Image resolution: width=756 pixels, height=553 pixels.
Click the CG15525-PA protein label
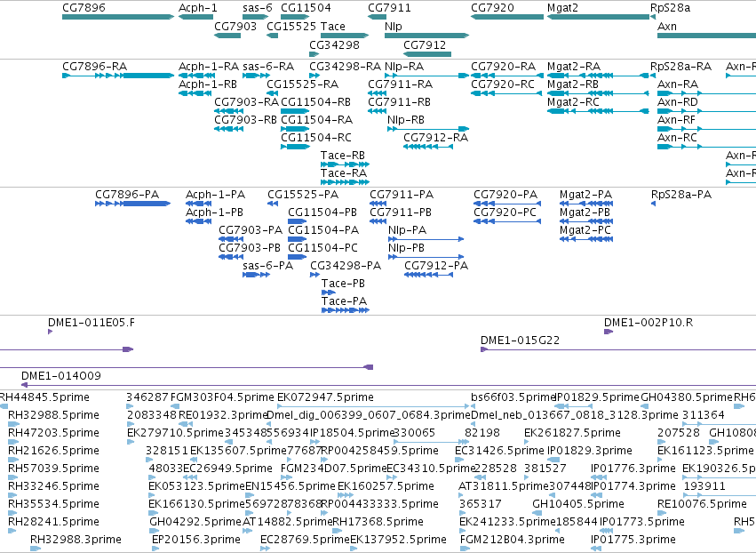click(x=303, y=195)
